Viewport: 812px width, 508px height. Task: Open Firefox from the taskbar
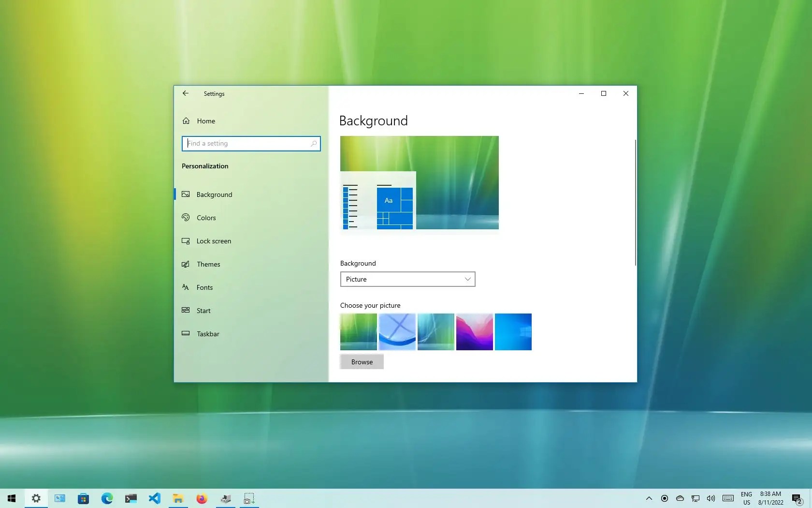(x=201, y=498)
